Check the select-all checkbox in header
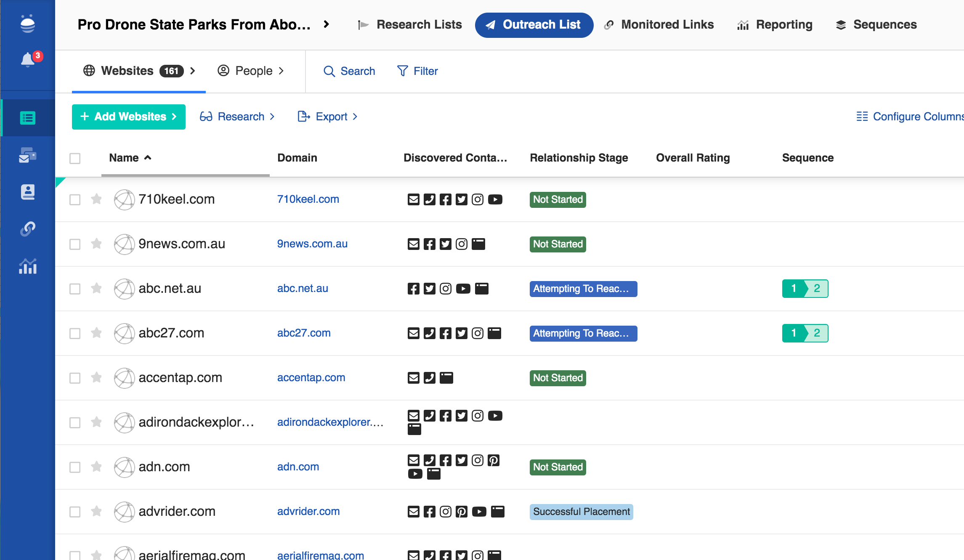The height and width of the screenshot is (560, 964). (x=75, y=158)
